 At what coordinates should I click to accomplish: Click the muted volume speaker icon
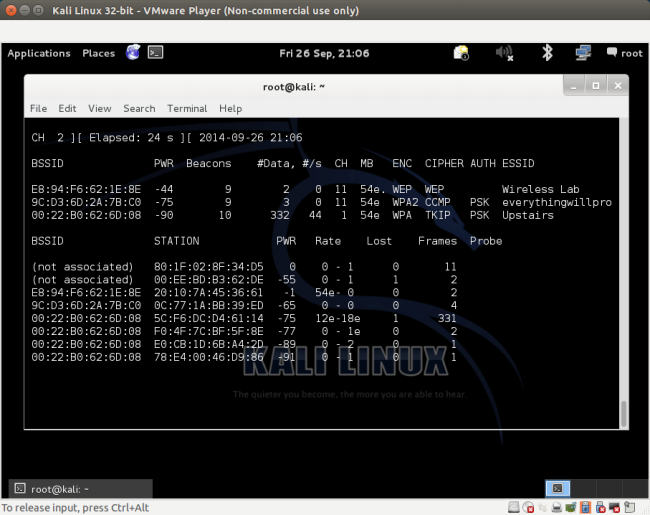(x=504, y=53)
